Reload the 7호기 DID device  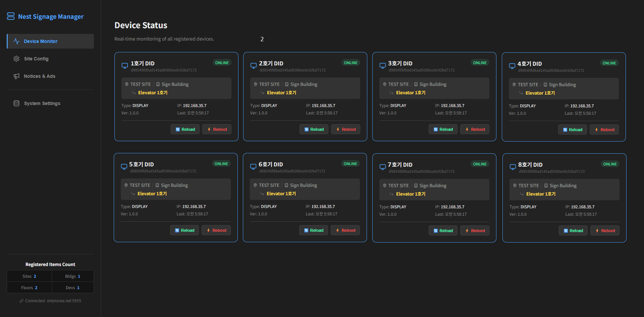443,231
